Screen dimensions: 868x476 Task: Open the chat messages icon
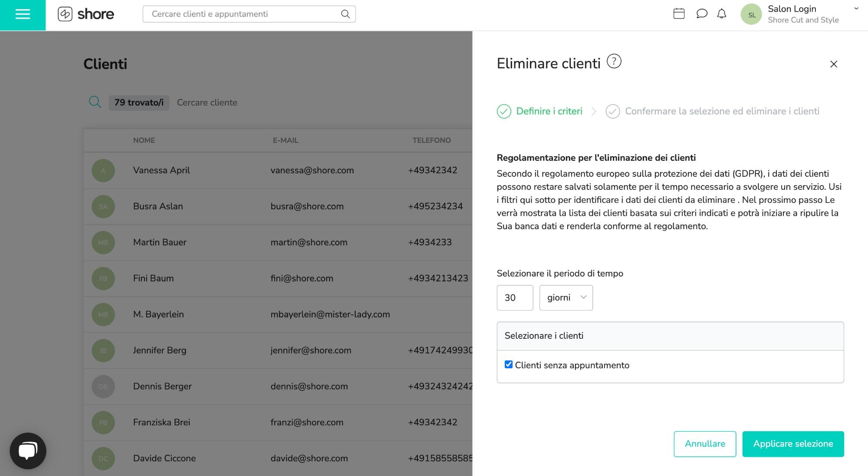coord(701,13)
